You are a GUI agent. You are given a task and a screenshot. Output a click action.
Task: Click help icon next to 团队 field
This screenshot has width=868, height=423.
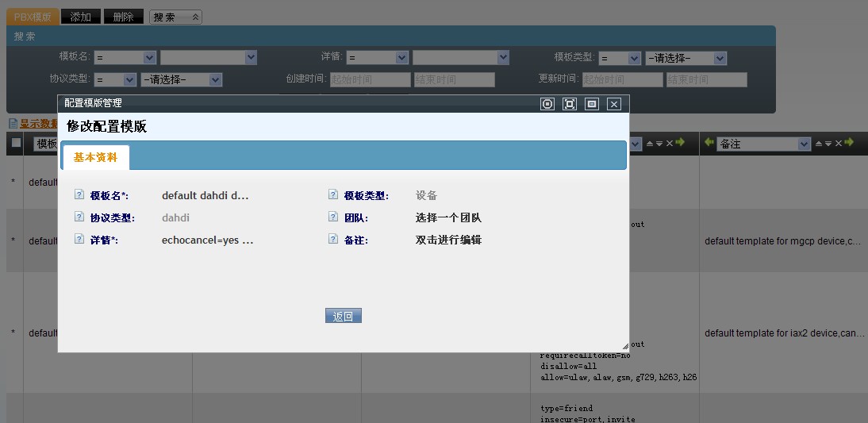click(332, 217)
